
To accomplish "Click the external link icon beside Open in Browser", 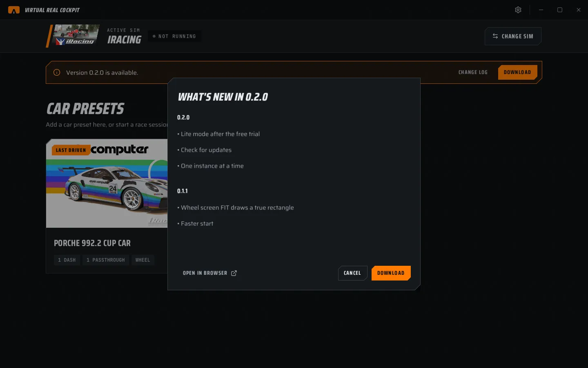I will pos(234,273).
